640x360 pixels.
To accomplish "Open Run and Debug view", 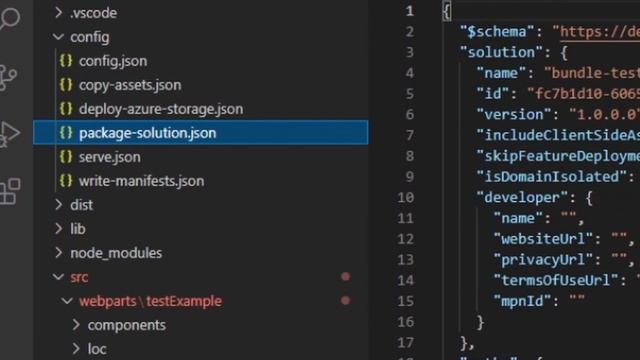I will pos(9,134).
